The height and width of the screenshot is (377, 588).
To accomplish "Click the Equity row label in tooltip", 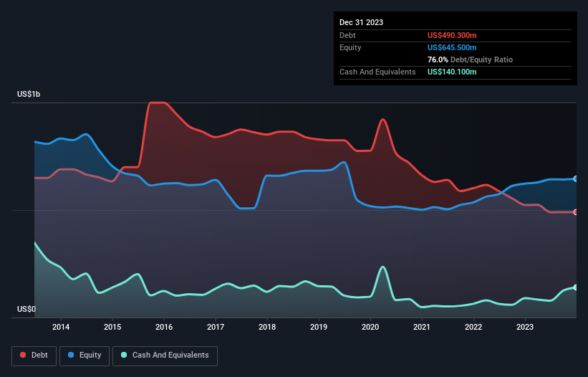I will coord(350,47).
